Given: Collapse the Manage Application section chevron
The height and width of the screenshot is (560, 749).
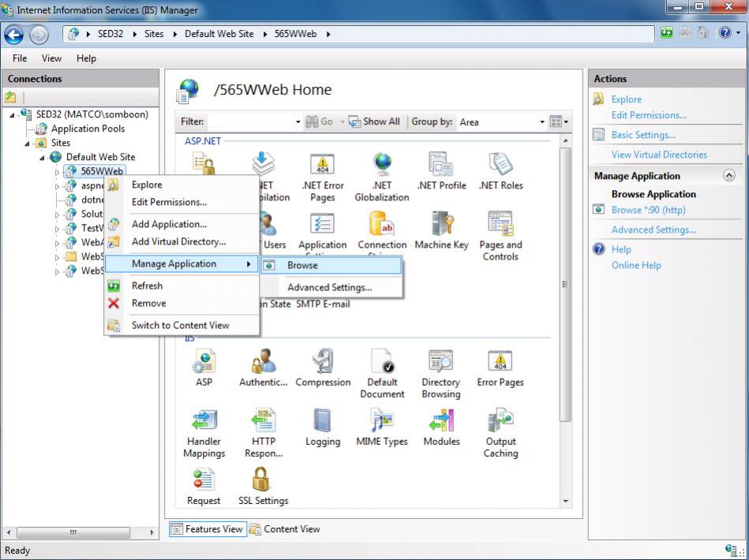Looking at the screenshot, I should (729, 176).
